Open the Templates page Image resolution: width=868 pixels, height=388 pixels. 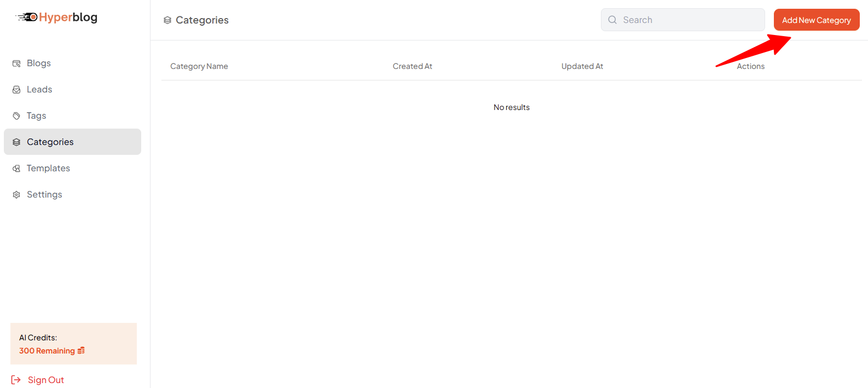(x=72, y=168)
